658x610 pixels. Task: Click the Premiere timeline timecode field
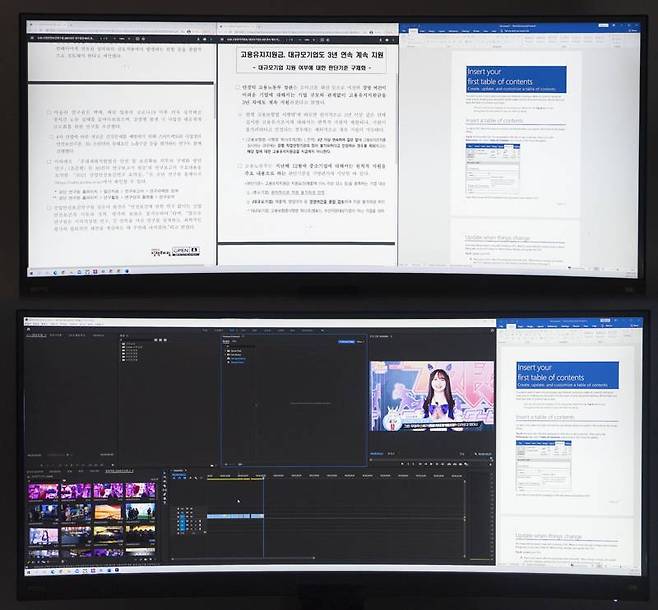179,474
